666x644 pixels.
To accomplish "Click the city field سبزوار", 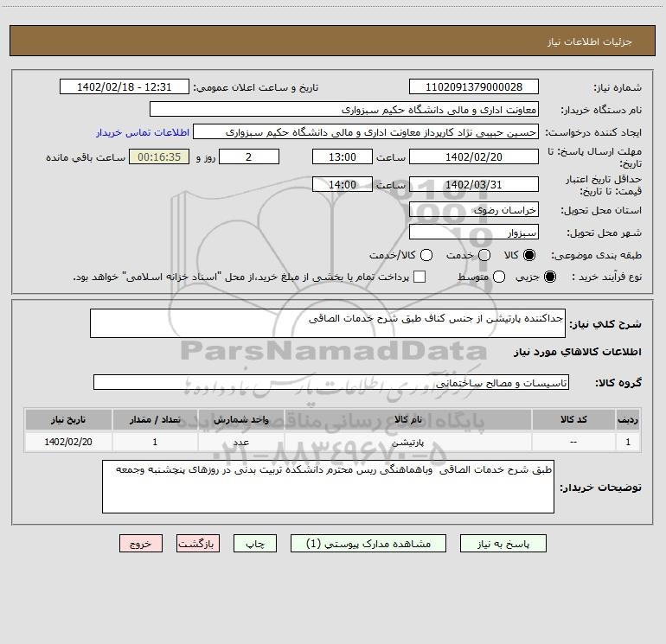I will point(474,233).
